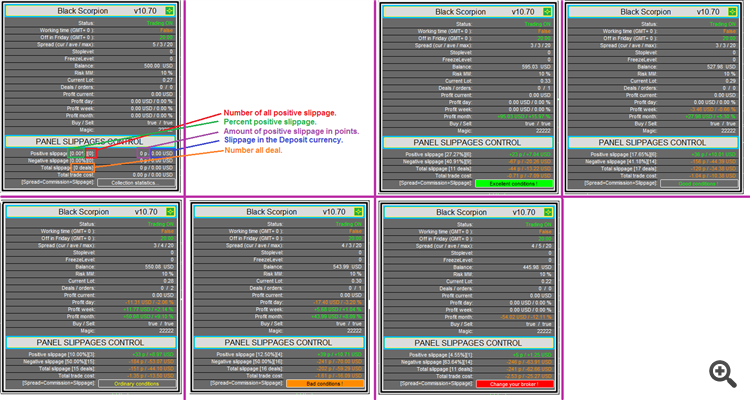The height and width of the screenshot is (400, 750).
Task: Click the Current Lot value 0.30
Action: [x=357, y=281]
